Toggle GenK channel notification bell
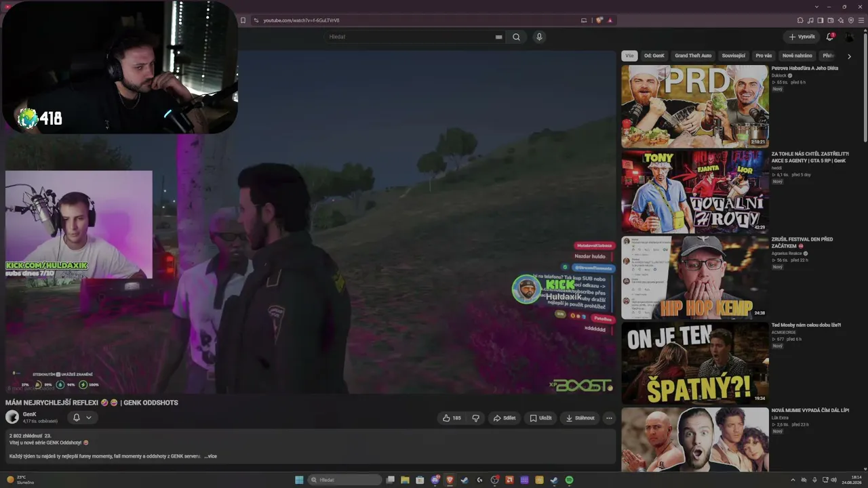This screenshot has width=868, height=488. pos(77,418)
